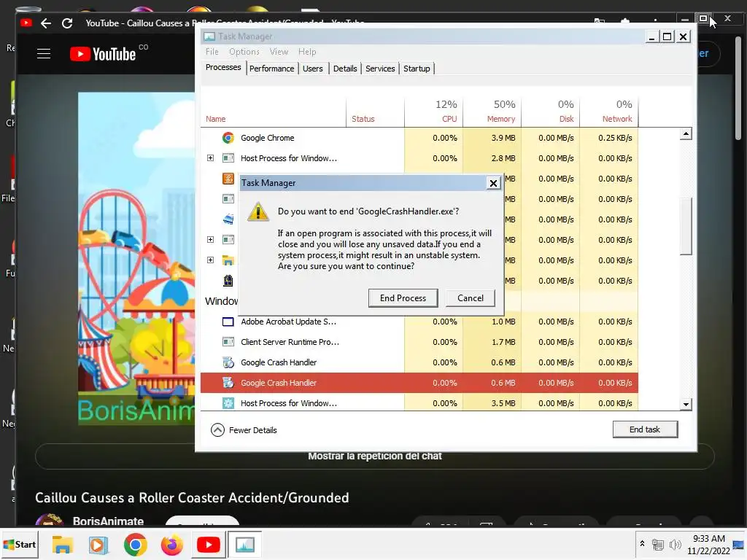Click the carnival video thumbnail

(136, 259)
